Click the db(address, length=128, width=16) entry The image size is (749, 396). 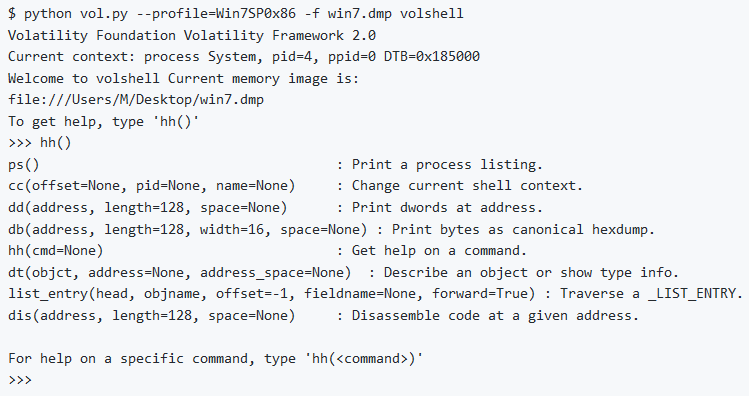188,229
